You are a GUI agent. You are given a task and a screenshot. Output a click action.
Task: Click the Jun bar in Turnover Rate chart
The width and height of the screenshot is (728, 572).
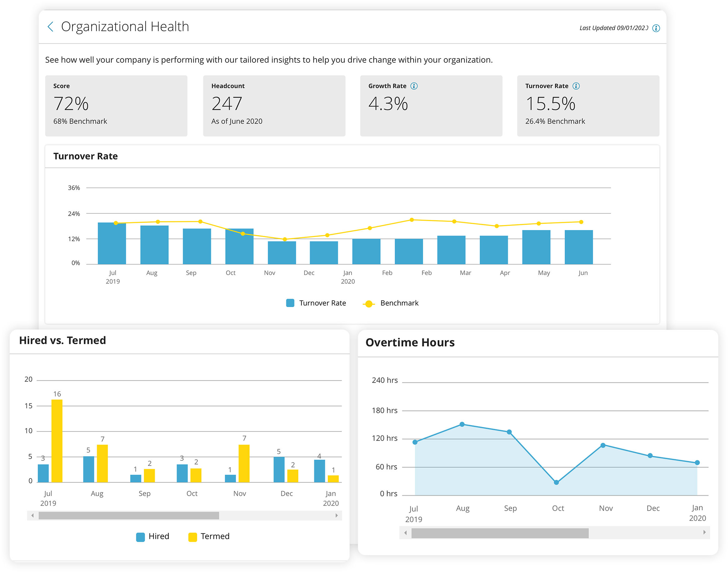tap(578, 247)
